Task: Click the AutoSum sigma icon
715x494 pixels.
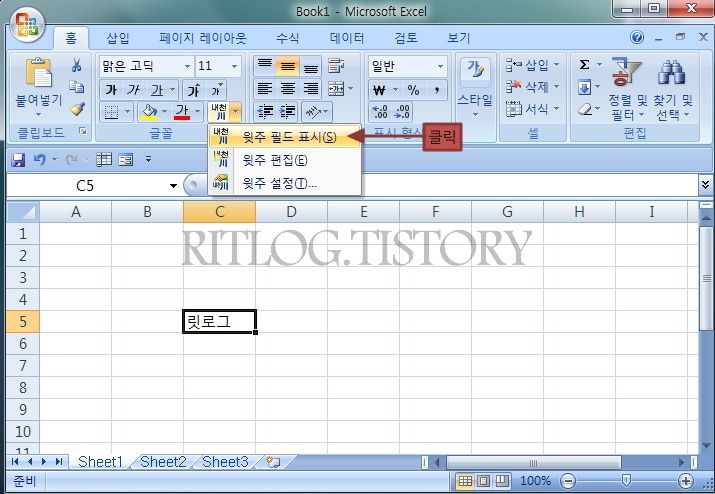Action: coord(584,65)
